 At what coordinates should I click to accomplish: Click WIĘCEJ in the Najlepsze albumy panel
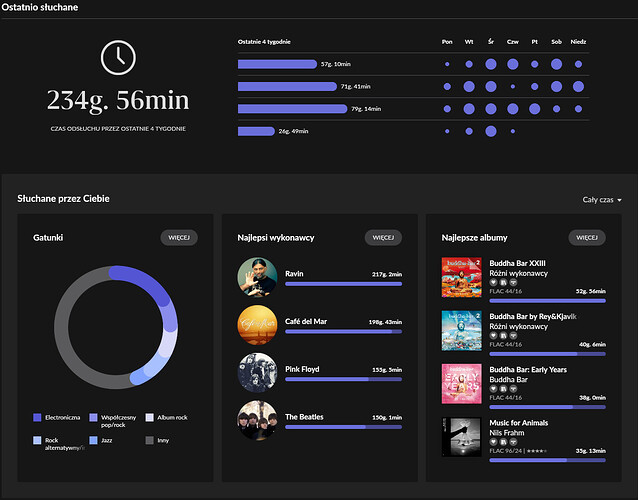(587, 238)
